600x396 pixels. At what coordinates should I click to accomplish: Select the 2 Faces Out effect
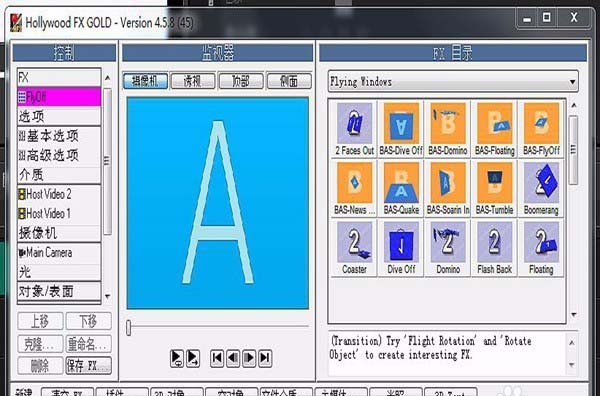click(354, 129)
